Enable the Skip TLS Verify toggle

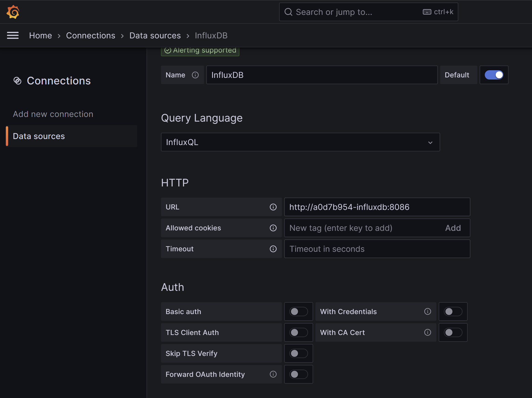(x=298, y=353)
